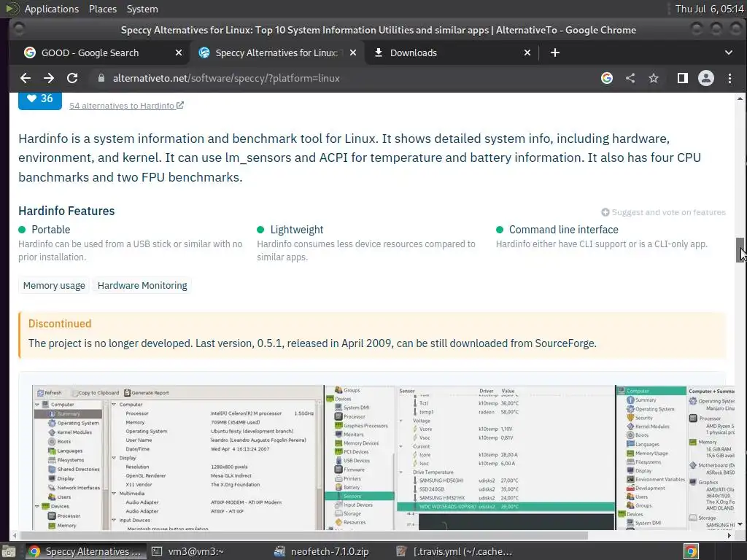The height and width of the screenshot is (560, 747).
Task: Click the show desktop icon in taskbar
Action: [x=9, y=551]
